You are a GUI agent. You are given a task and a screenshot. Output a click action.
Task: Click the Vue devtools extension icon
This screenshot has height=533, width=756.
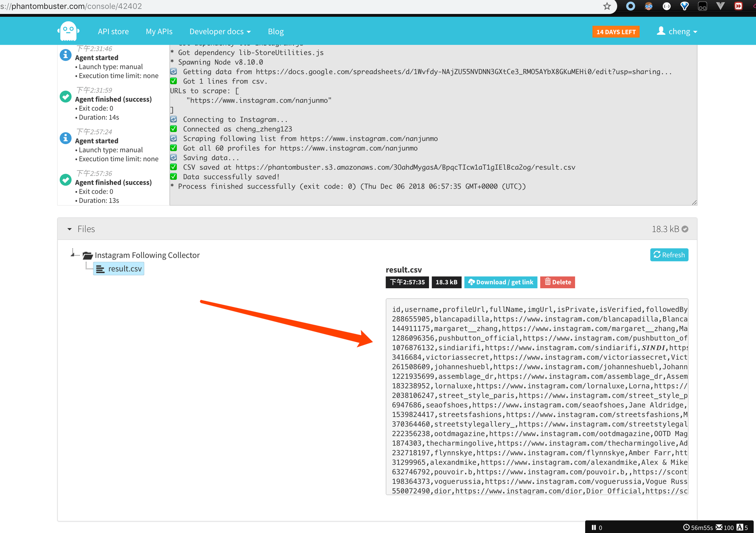[720, 6]
